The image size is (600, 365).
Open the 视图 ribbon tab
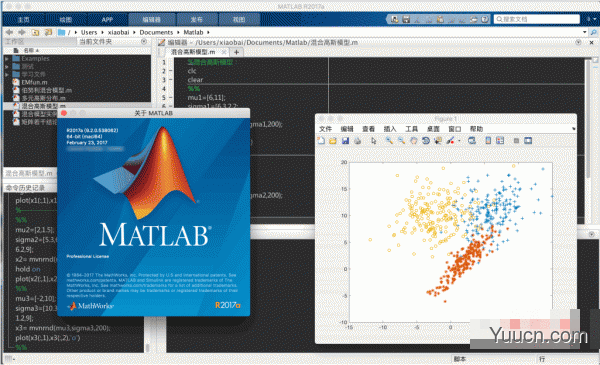pyautogui.click(x=239, y=20)
